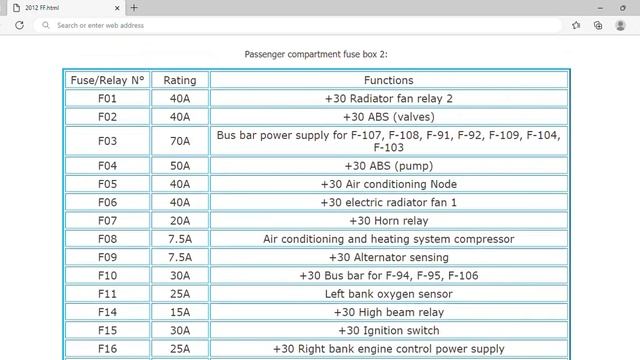
Task: Open the Collections icon
Action: 598,25
